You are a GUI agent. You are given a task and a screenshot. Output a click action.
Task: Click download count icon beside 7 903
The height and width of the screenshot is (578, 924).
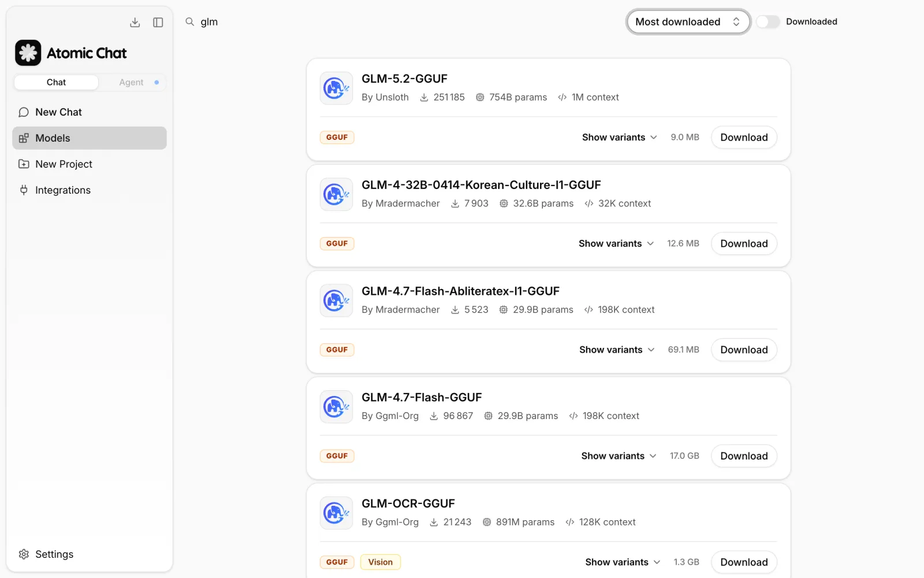455,204
